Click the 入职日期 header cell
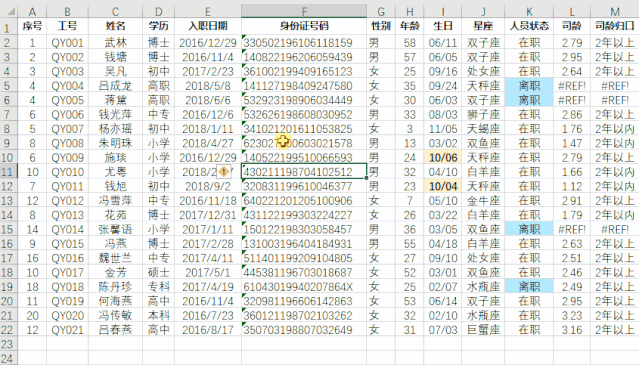Screen dimensions: 639x365 [208, 26]
